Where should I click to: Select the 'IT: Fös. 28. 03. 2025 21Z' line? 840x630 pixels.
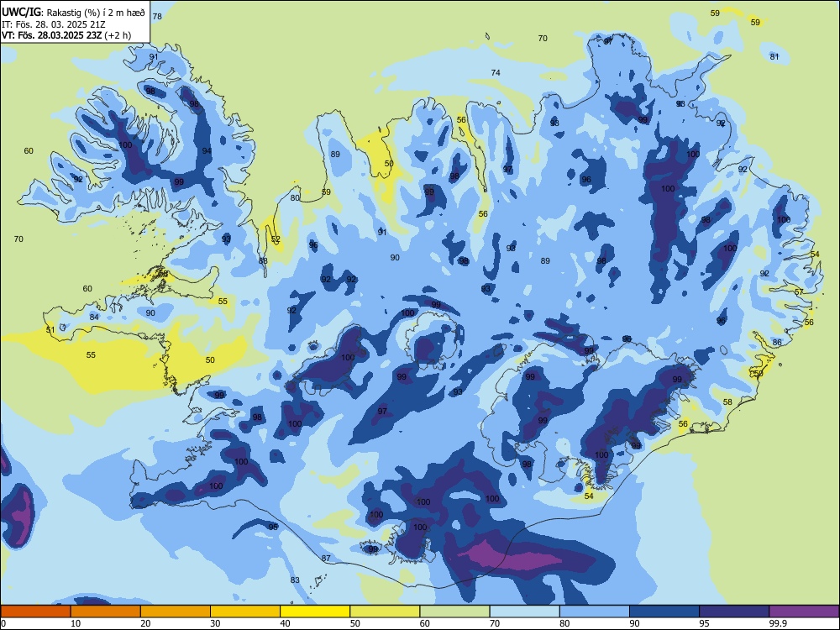(54, 24)
